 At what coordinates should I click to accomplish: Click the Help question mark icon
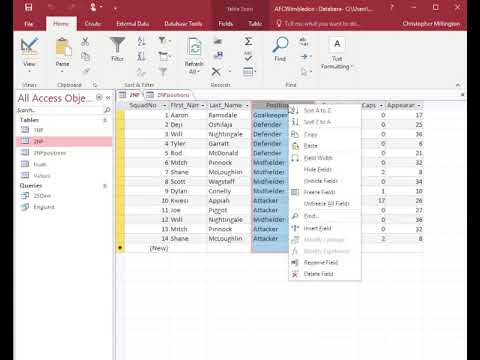(x=392, y=7)
